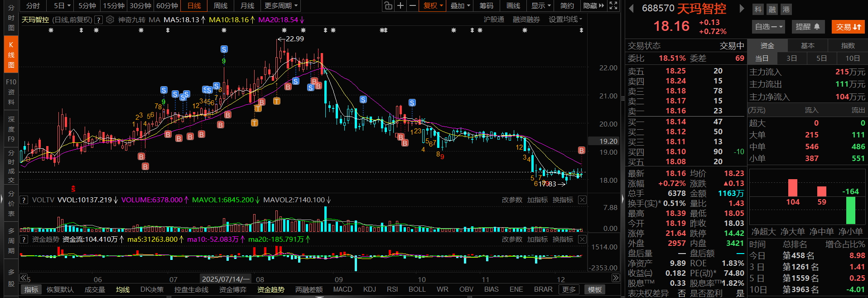The width and height of the screenshot is (868, 298).
Task: Open 分时图 sidebar view
Action: (x=11, y=18)
